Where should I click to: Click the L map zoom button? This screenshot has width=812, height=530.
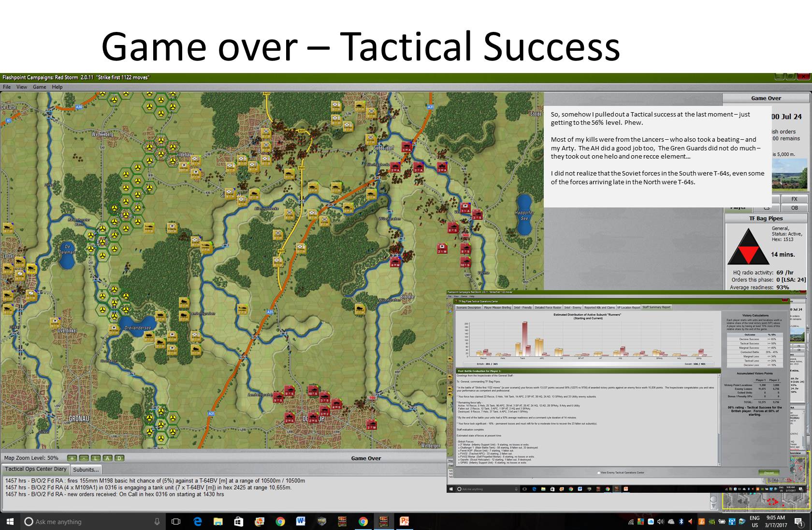pos(96,458)
